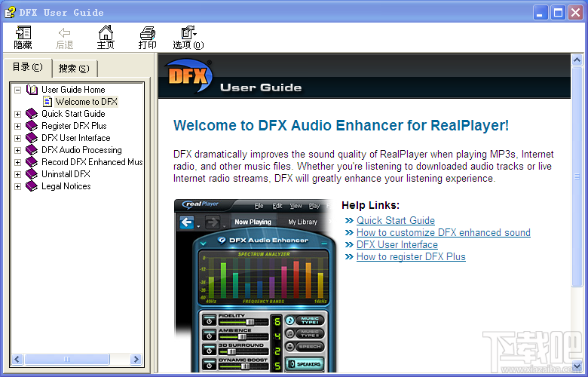Click the open book icon of User Guide Home
The width and height of the screenshot is (588, 377).
tap(32, 90)
